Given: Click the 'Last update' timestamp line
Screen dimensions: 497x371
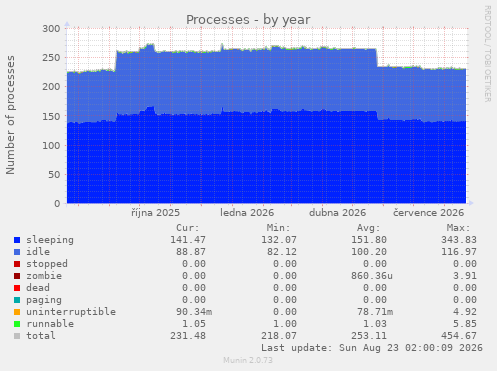Looking at the screenshot, I should coord(372,348).
